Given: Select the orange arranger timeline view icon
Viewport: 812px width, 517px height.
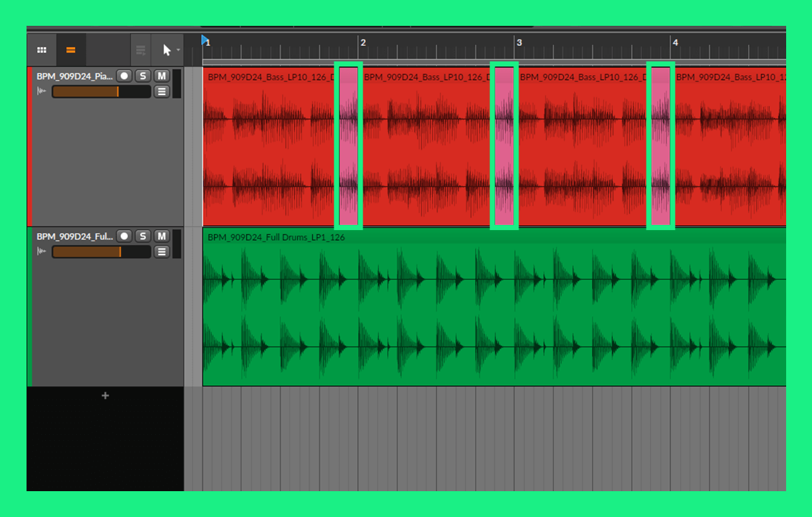Looking at the screenshot, I should coord(70,50).
